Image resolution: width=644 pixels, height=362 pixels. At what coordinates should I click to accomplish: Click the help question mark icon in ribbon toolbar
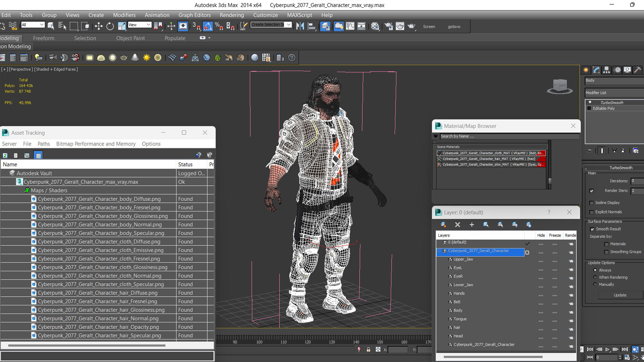[292, 58]
